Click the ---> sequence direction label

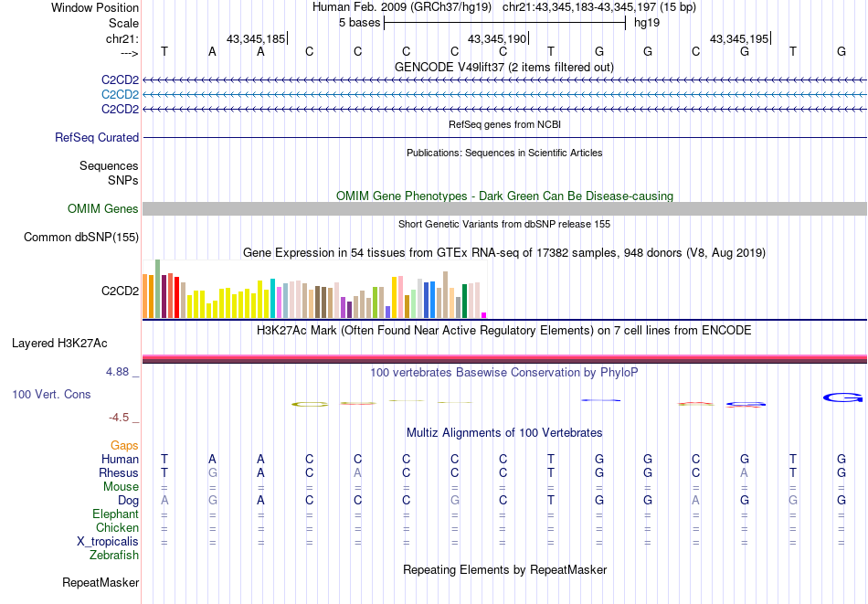pyautogui.click(x=130, y=53)
